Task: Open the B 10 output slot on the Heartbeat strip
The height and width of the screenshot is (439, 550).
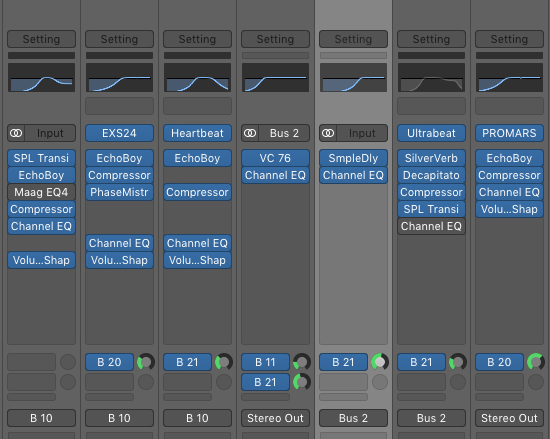Action: pyautogui.click(x=197, y=418)
